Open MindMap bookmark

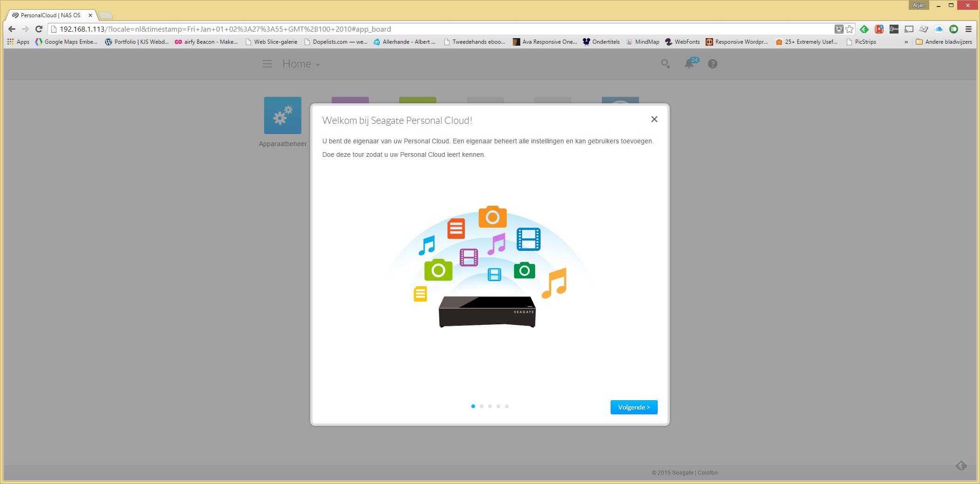tap(642, 42)
